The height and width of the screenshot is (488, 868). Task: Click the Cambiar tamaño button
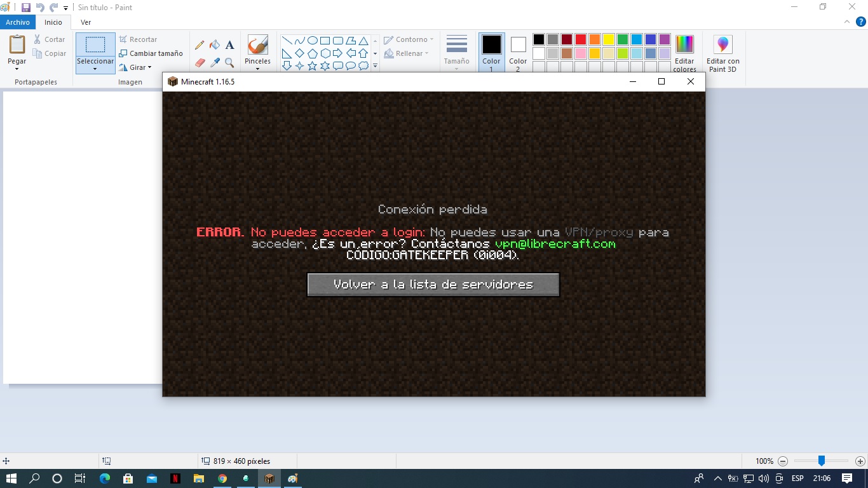(151, 53)
